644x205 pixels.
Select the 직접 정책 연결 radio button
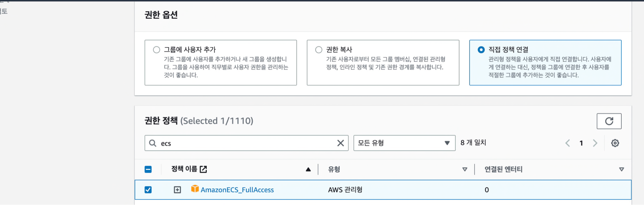[481, 50]
